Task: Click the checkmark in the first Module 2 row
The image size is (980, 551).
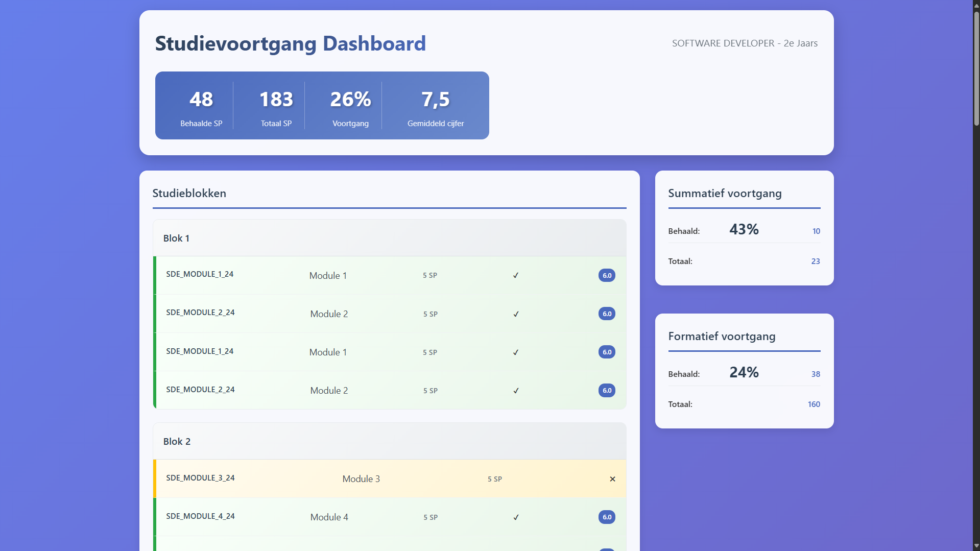Action: [x=516, y=314]
